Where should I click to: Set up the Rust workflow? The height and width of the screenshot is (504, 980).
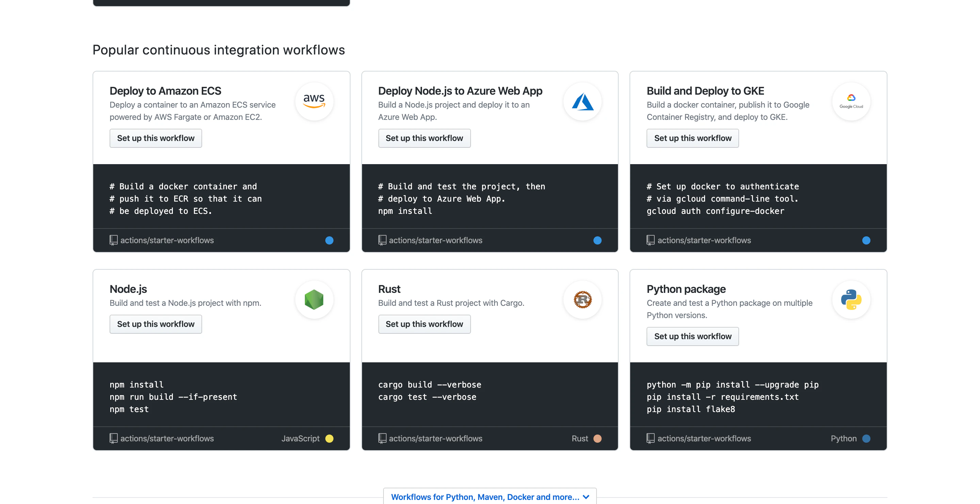[424, 324]
